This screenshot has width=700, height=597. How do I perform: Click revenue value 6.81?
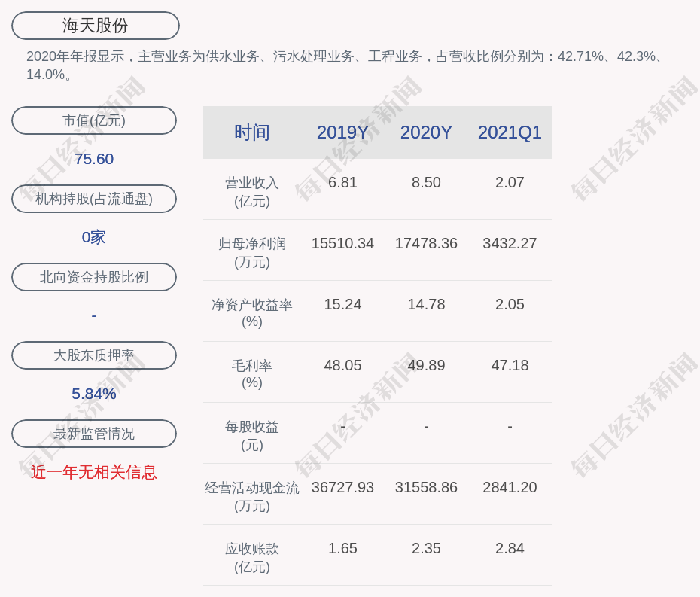pyautogui.click(x=343, y=183)
